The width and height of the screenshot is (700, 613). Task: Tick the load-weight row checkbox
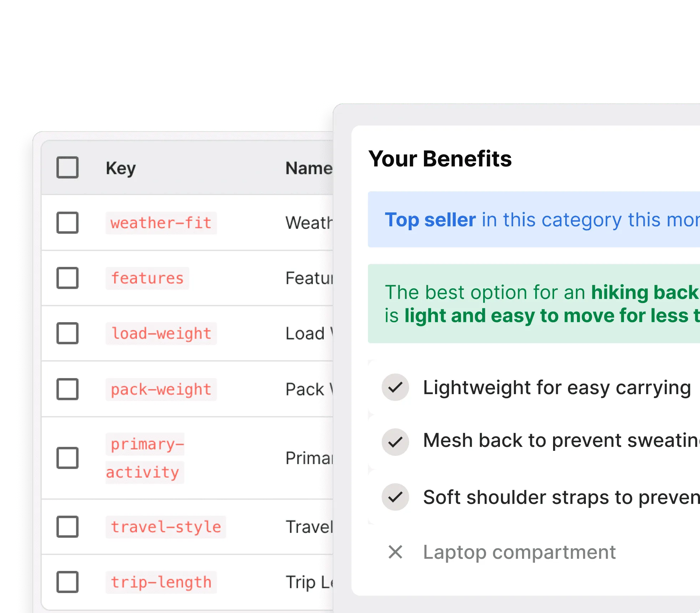click(x=67, y=333)
